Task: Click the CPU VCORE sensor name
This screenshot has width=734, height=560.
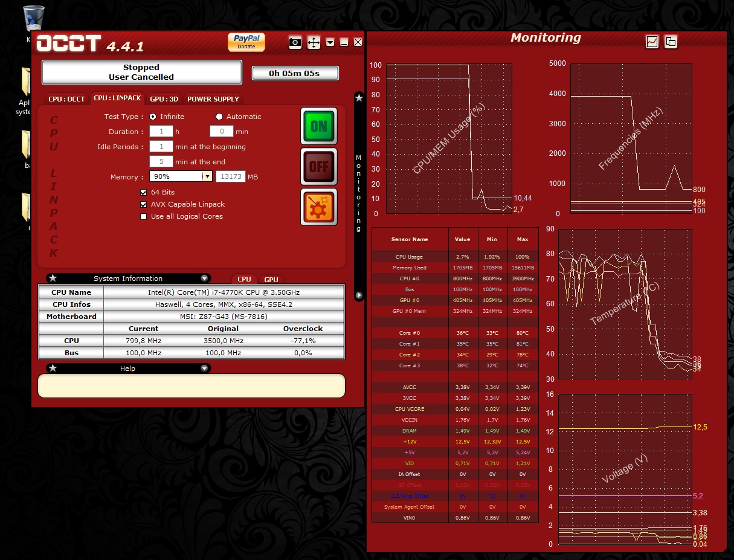Action: (x=410, y=409)
